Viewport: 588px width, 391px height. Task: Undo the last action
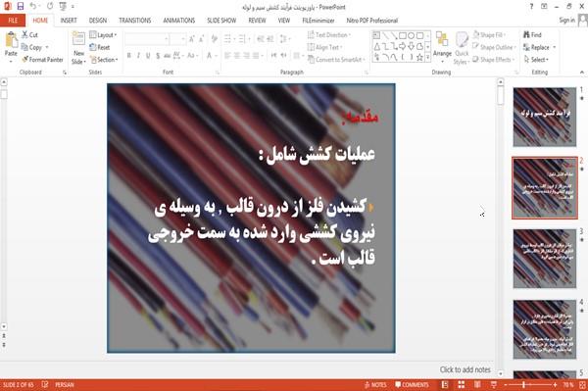coord(33,7)
